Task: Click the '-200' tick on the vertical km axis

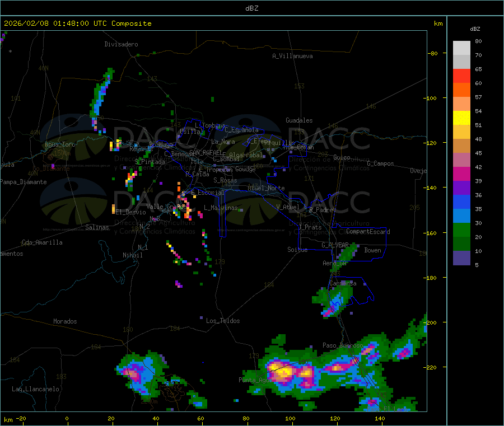Action: [x=430, y=322]
